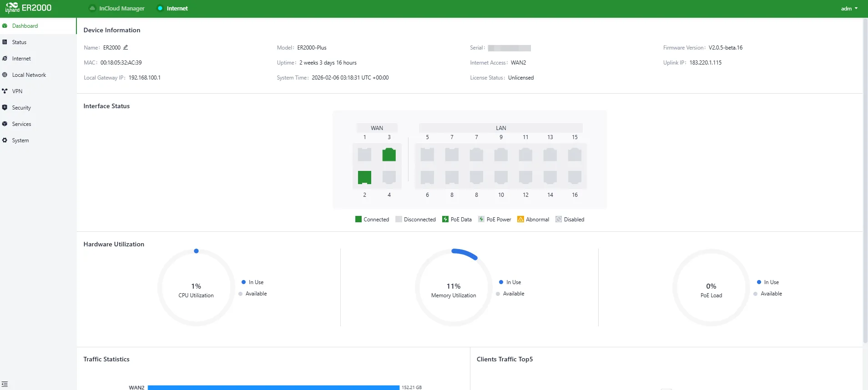Select LAN port 13 icon

(550, 155)
